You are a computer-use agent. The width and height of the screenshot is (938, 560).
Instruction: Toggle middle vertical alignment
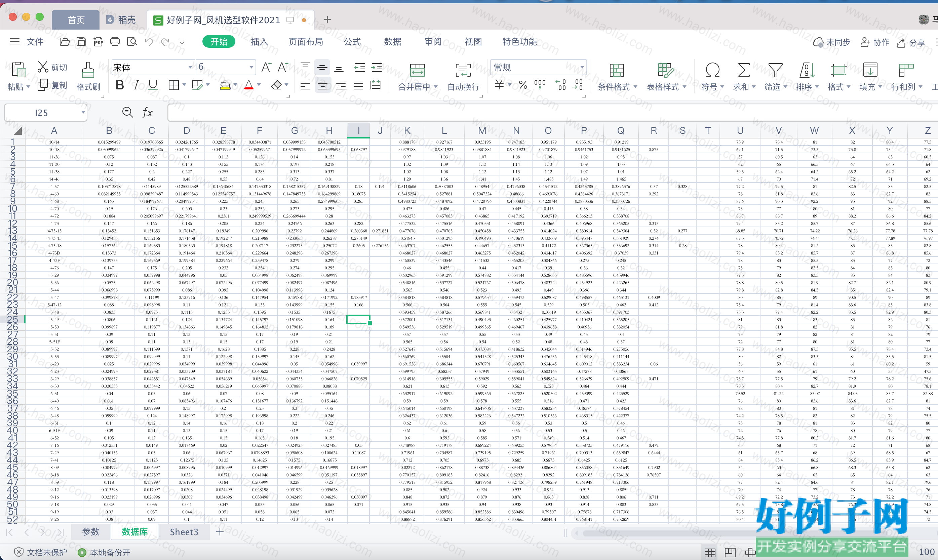pos(322,67)
